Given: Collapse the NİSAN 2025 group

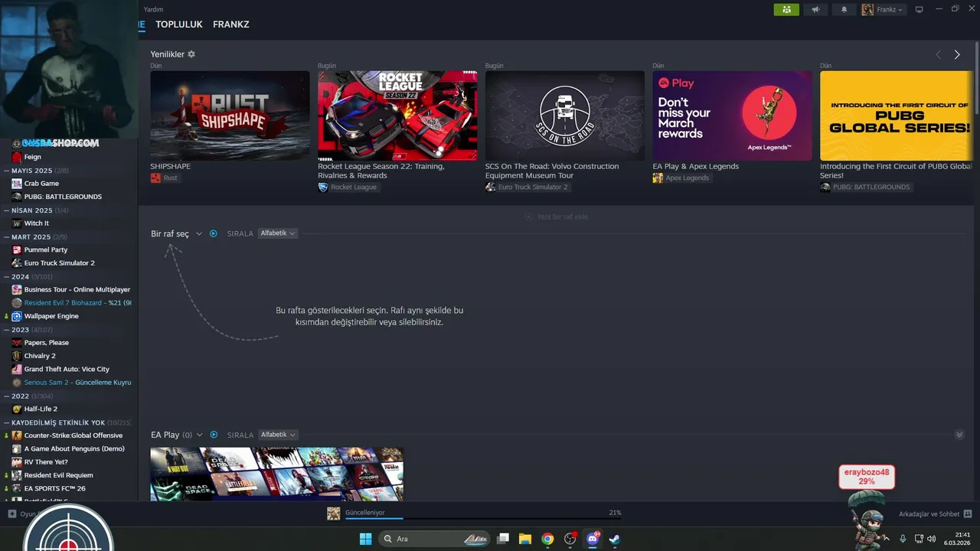Looking at the screenshot, I should (6, 210).
